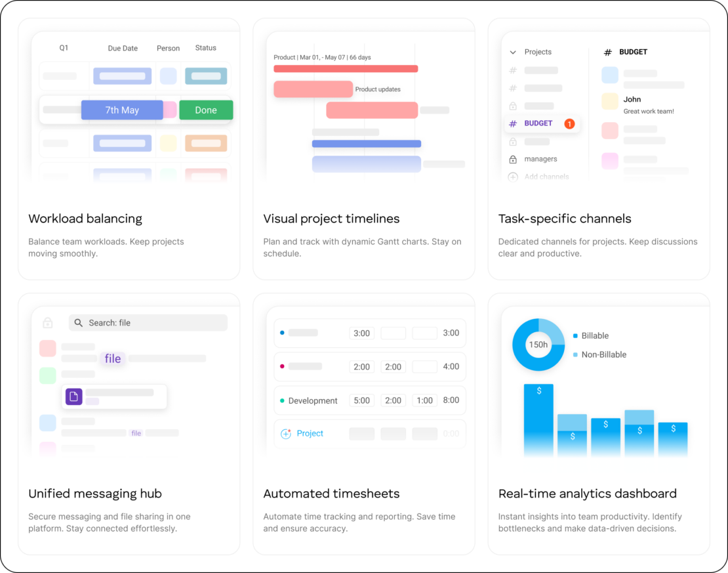Click the 7th May due date cell
Viewport: 728px width, 573px height.
click(x=122, y=110)
